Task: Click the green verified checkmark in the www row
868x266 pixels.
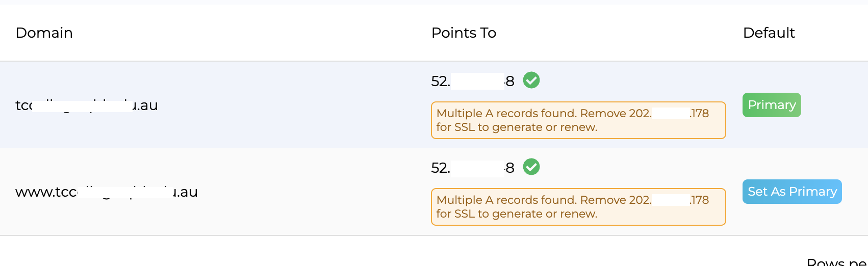Action: pos(531,167)
